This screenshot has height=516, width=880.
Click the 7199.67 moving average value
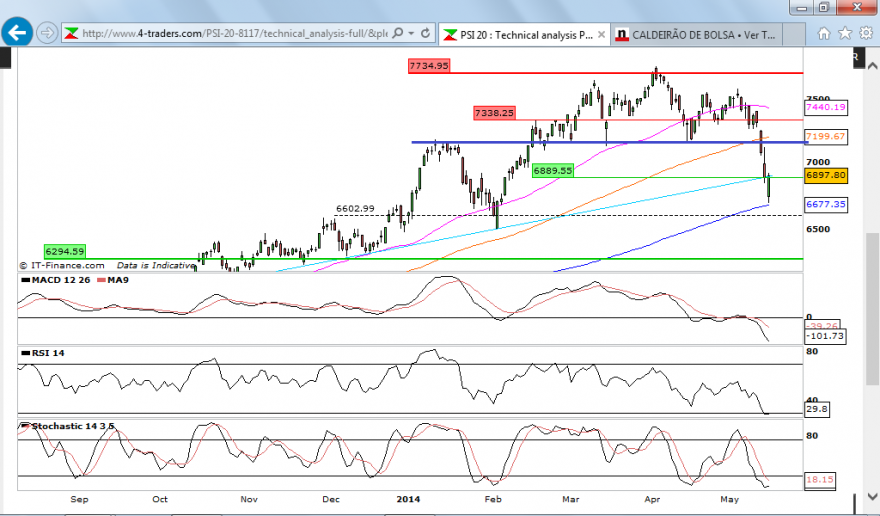826,136
